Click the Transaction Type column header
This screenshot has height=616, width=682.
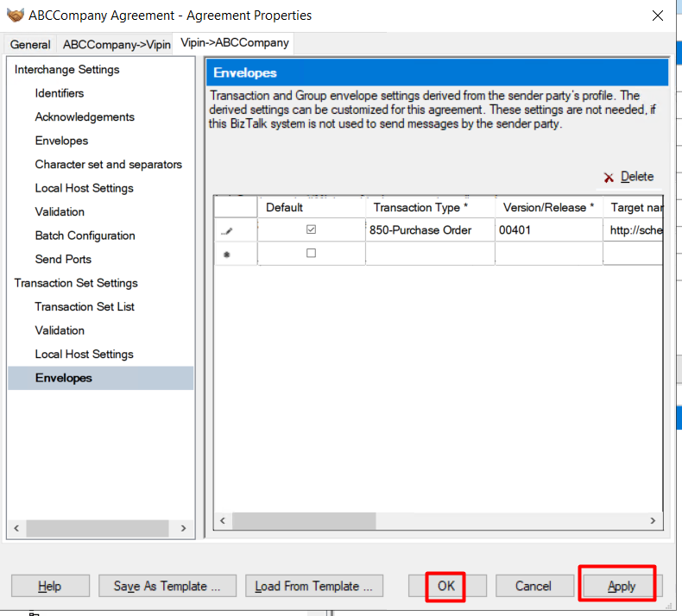point(430,207)
